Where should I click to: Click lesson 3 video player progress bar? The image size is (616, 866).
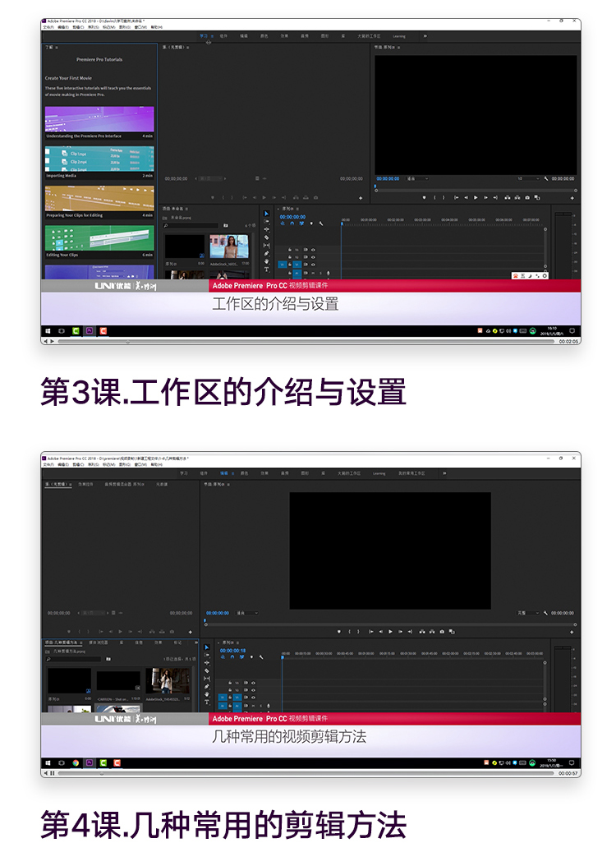point(306,341)
